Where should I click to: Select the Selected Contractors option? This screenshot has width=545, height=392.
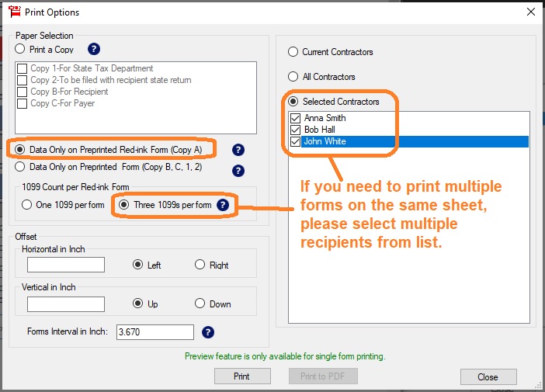click(x=293, y=102)
